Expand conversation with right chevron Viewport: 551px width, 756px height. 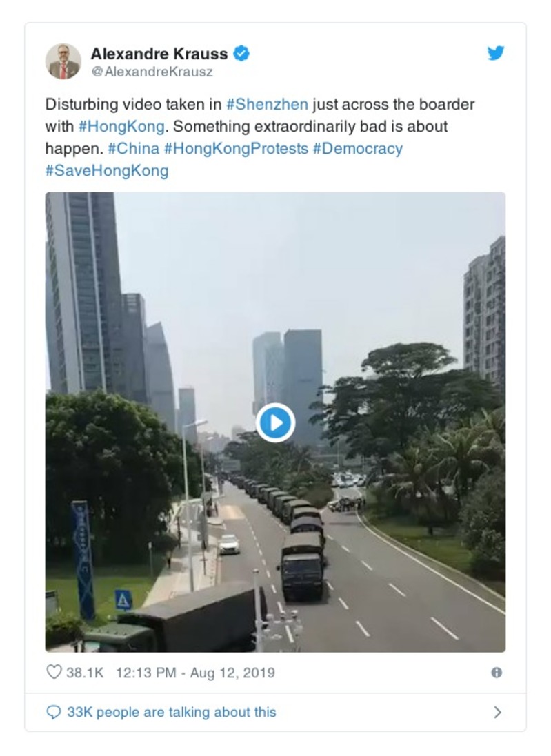(x=497, y=712)
